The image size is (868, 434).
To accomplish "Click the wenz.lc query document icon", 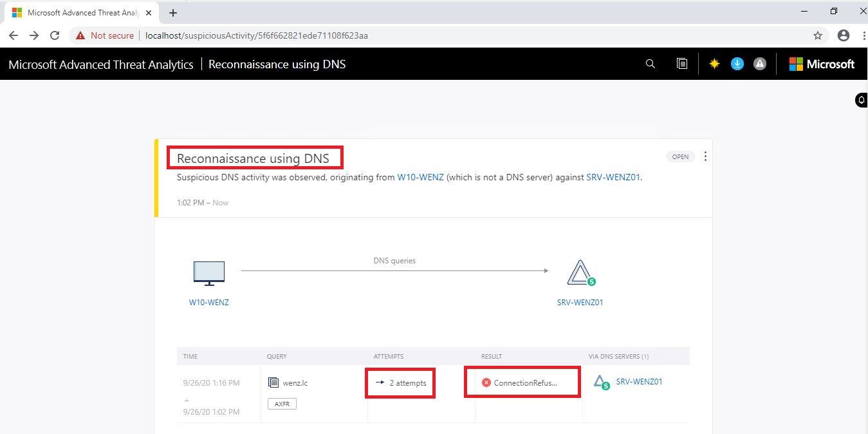I will pos(273,382).
